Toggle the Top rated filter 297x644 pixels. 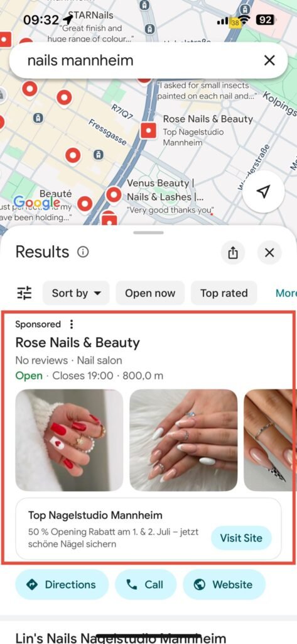pos(224,293)
